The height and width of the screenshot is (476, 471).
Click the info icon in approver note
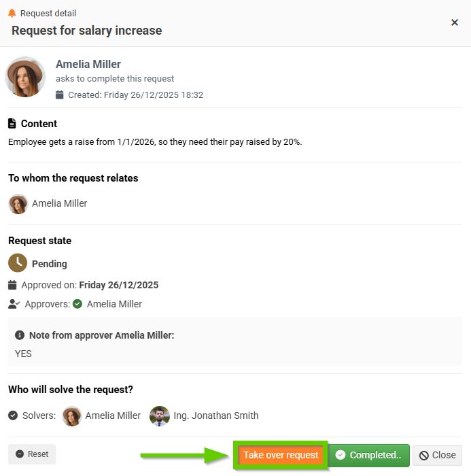pos(20,335)
